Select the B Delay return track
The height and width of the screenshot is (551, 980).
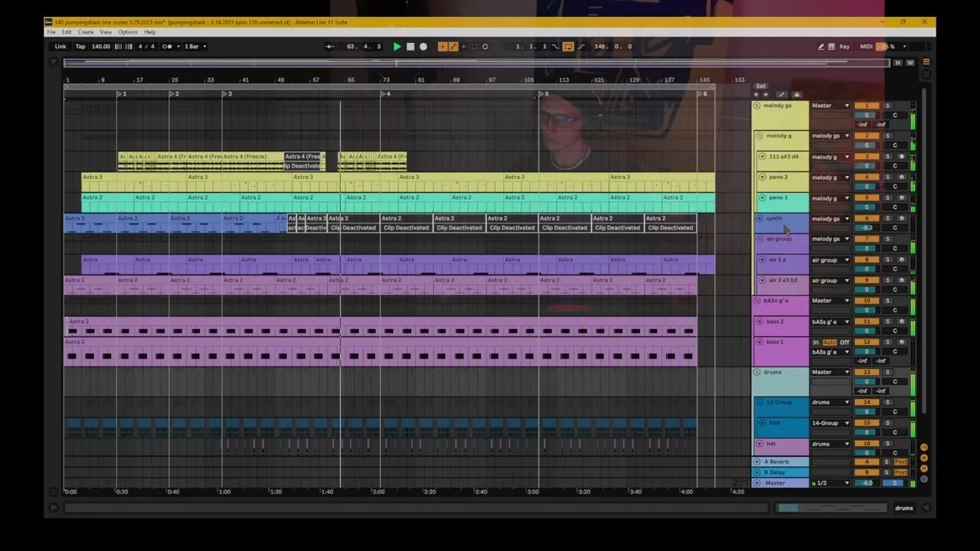pyautogui.click(x=780, y=472)
